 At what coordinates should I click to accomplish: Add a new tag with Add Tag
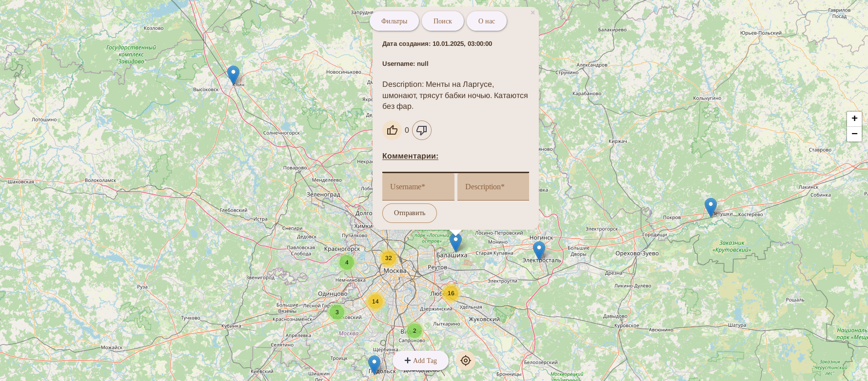point(421,361)
